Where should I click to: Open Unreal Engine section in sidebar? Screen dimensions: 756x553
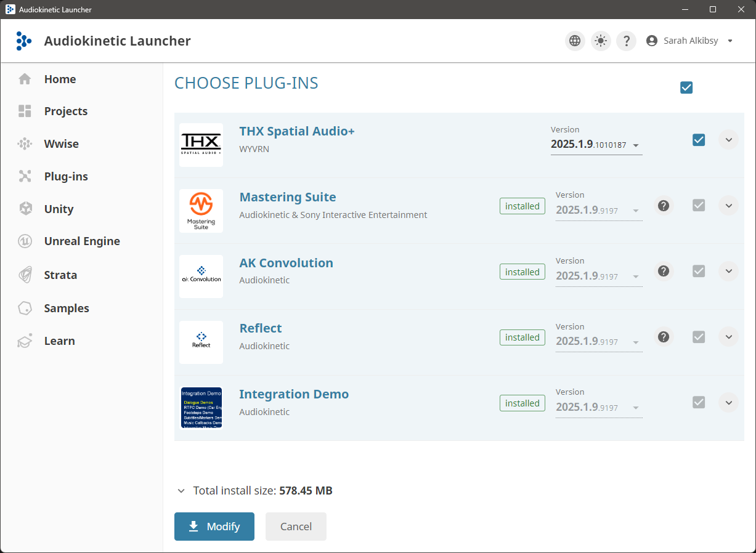(81, 241)
